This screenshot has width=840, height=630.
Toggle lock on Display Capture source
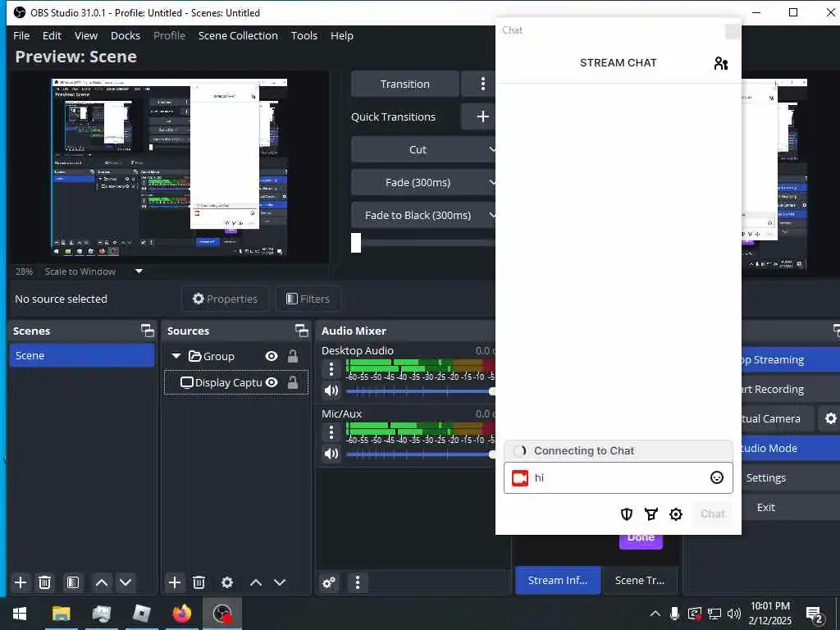click(293, 382)
